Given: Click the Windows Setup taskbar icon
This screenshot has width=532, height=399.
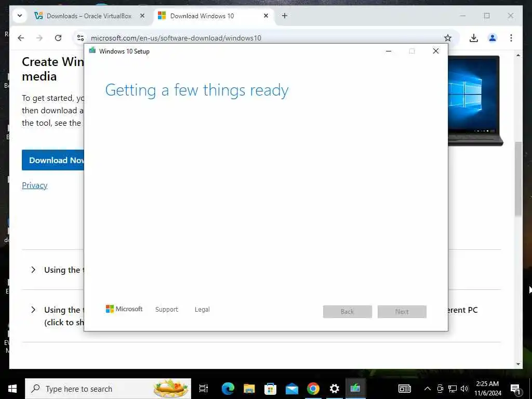Looking at the screenshot, I should (355, 389).
